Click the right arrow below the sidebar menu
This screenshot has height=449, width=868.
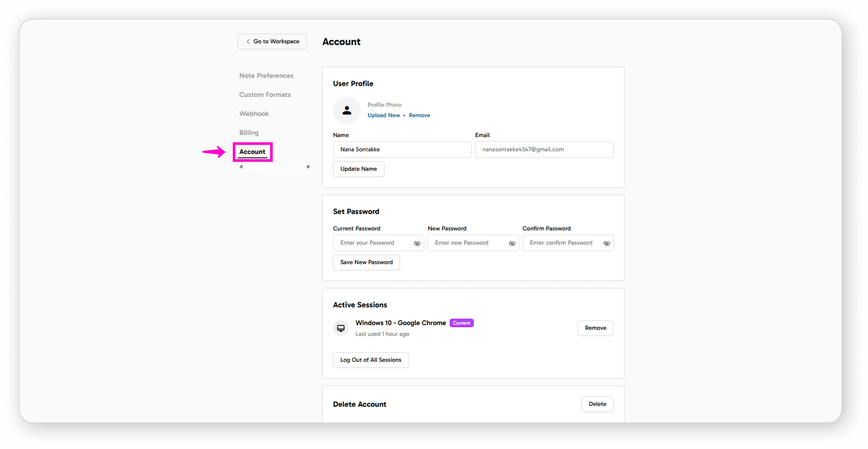point(308,166)
